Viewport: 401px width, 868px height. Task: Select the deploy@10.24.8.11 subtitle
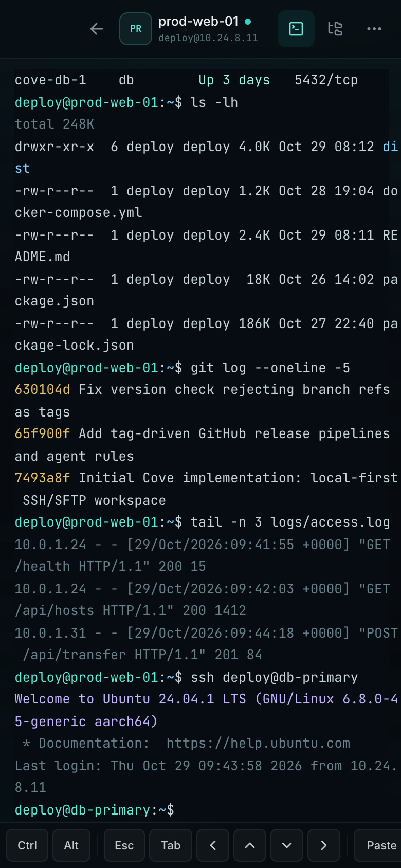208,38
